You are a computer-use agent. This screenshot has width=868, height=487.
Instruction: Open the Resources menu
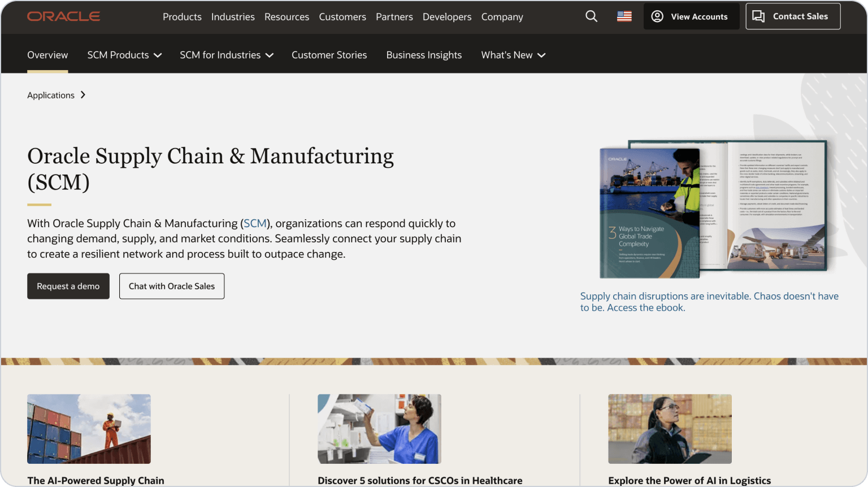coord(287,17)
